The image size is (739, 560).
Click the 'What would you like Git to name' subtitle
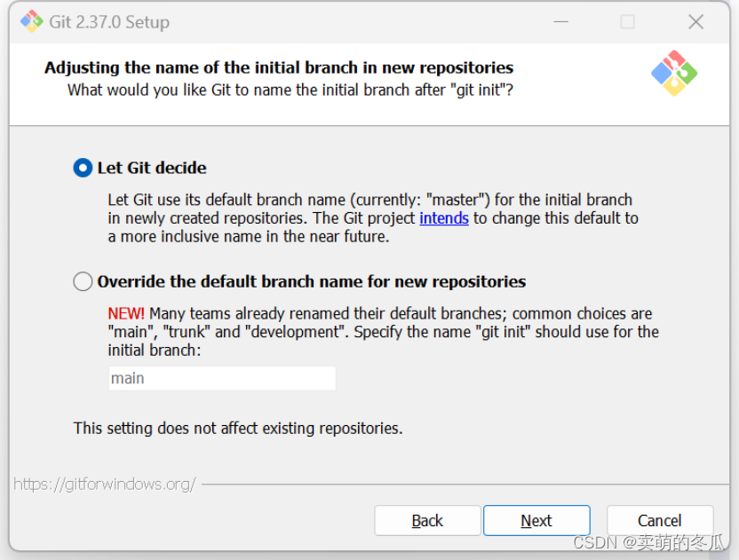290,90
